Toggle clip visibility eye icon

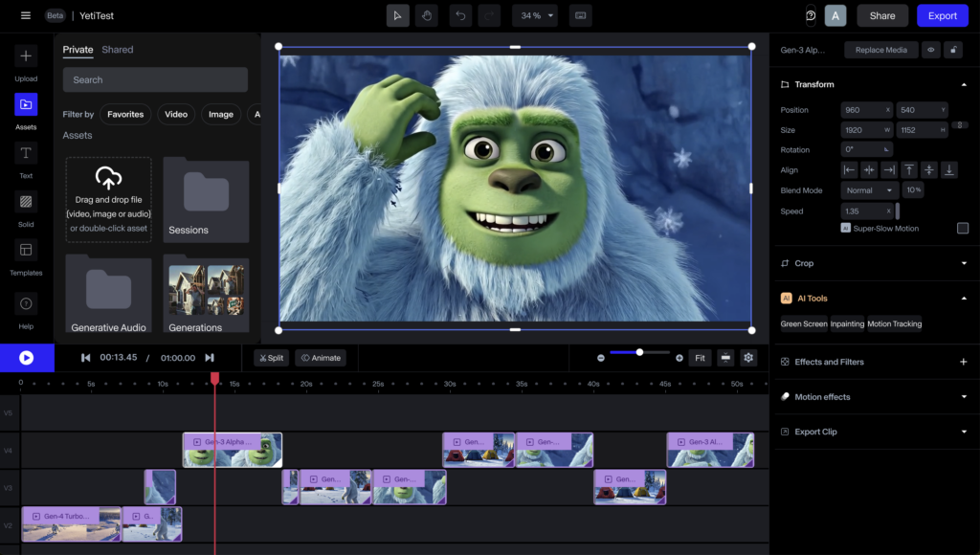(x=930, y=50)
